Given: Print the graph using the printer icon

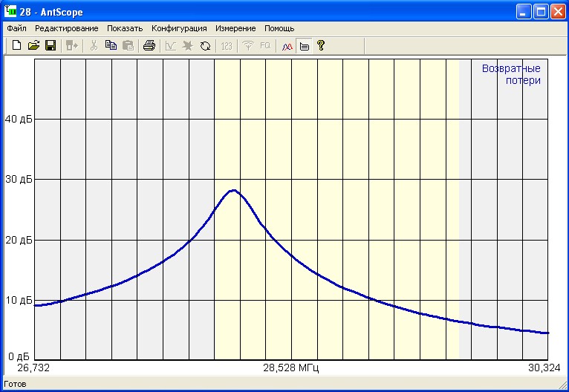Looking at the screenshot, I should pyautogui.click(x=149, y=46).
